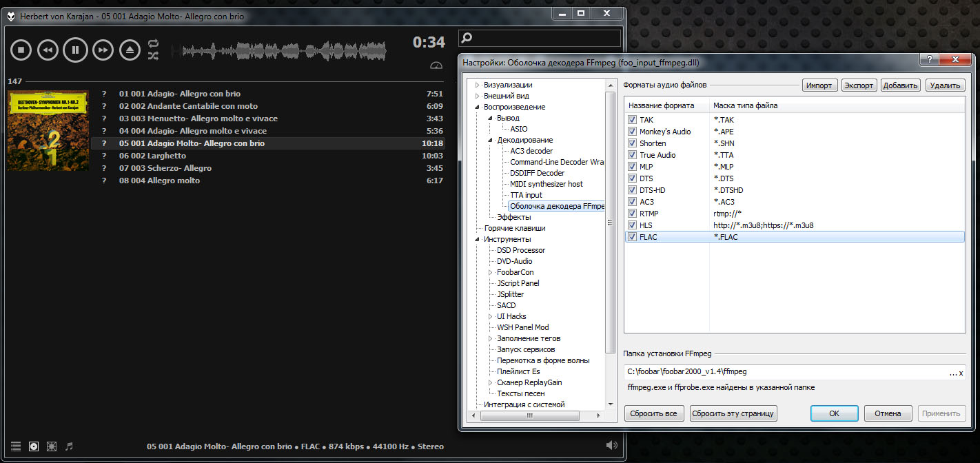Viewport: 980px width, 463px height.
Task: Toggle the shuffle playback icon
Action: point(153,56)
